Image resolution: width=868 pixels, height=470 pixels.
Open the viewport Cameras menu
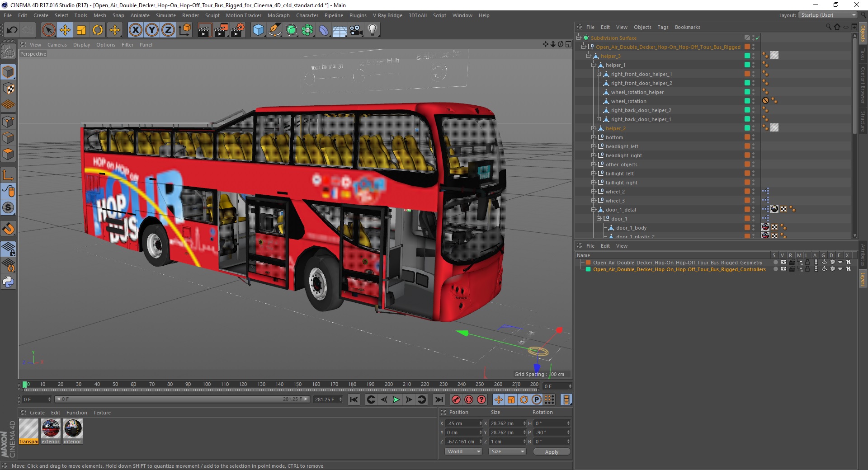(x=57, y=45)
